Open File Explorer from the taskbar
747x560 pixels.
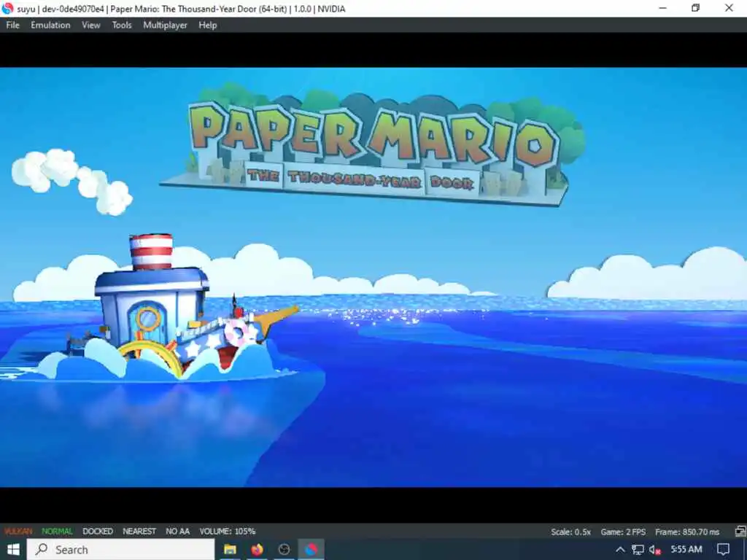(230, 550)
